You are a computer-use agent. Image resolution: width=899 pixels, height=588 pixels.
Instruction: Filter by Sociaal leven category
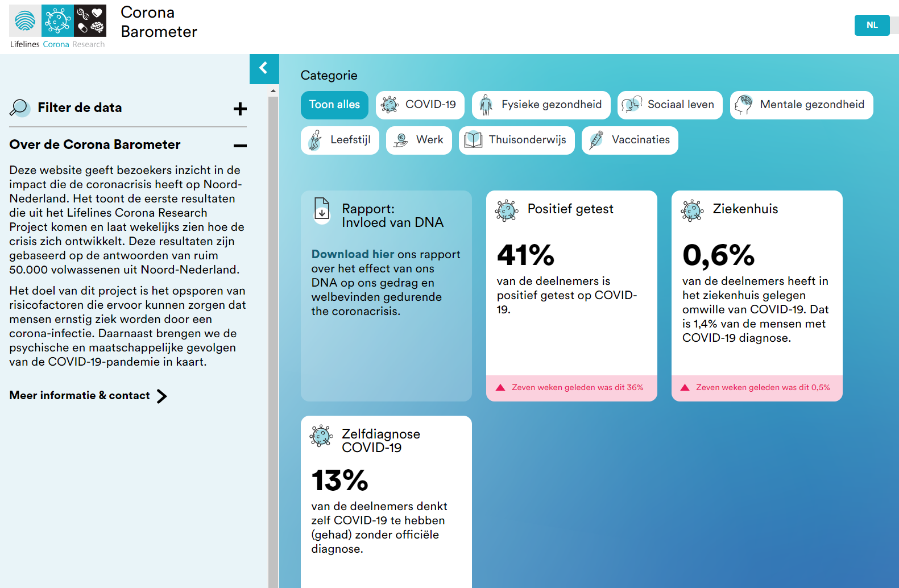tap(670, 105)
